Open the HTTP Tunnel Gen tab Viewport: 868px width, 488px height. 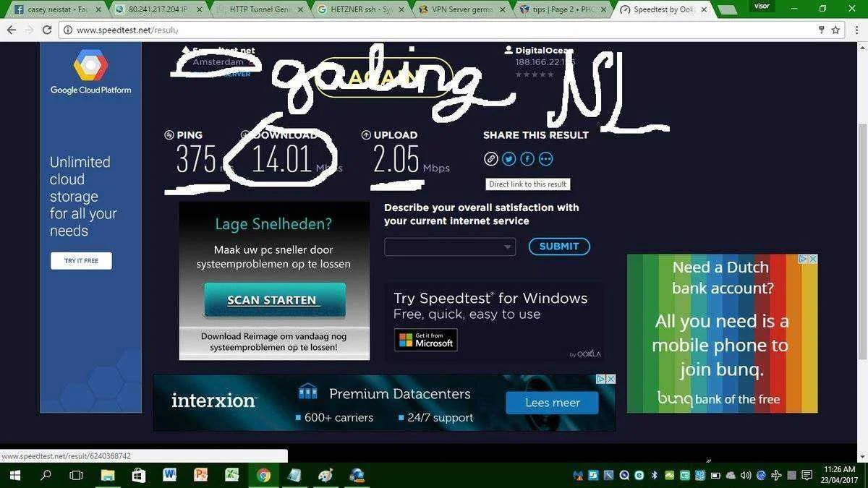click(260, 9)
